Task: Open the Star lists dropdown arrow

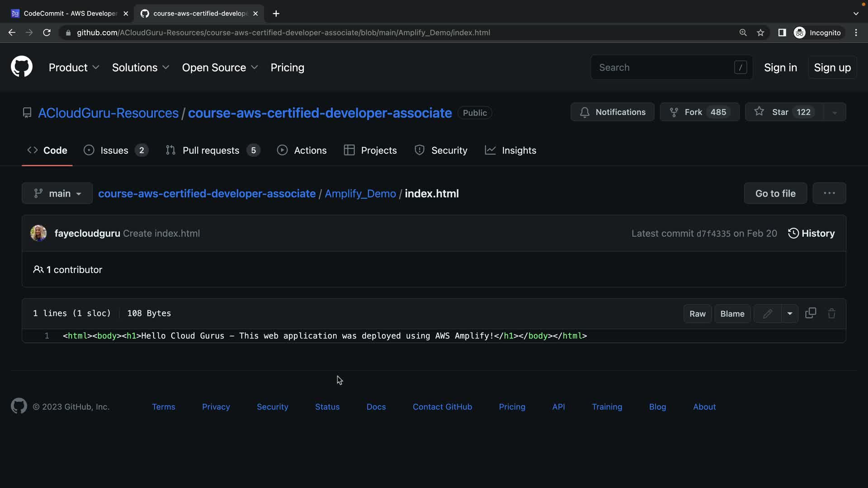Action: click(x=835, y=113)
